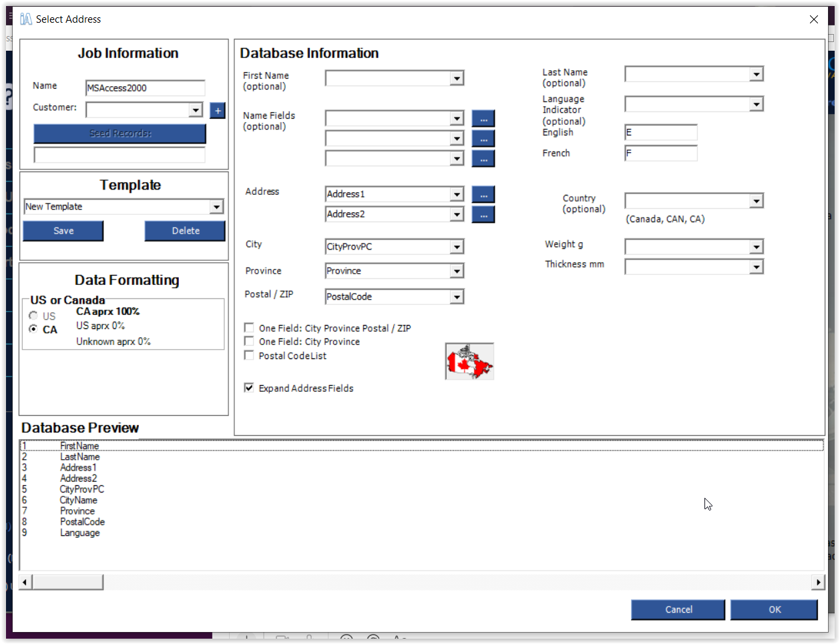This screenshot has width=840, height=644.
Task: Click Save under Template
Action: pyautogui.click(x=63, y=231)
